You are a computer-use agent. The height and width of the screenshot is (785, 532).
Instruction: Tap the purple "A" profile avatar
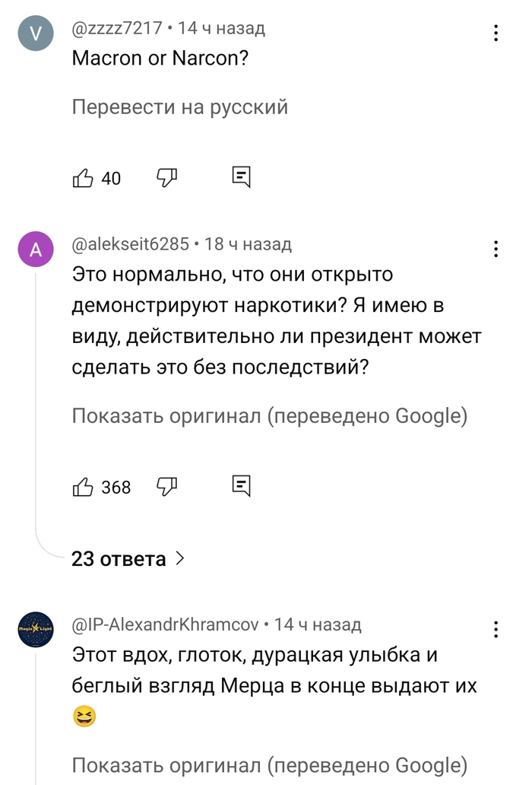(x=36, y=250)
